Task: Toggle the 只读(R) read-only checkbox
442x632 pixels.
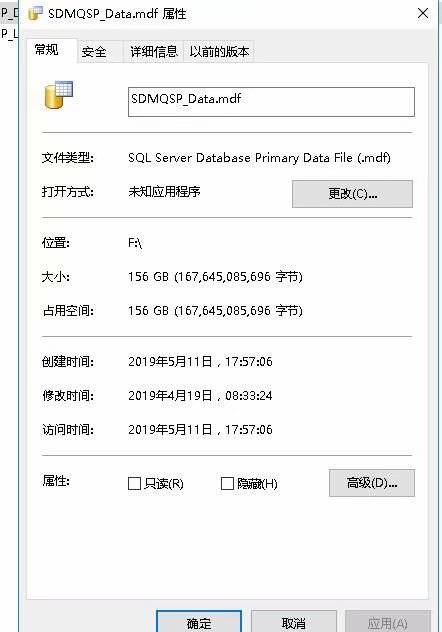Action: (134, 483)
